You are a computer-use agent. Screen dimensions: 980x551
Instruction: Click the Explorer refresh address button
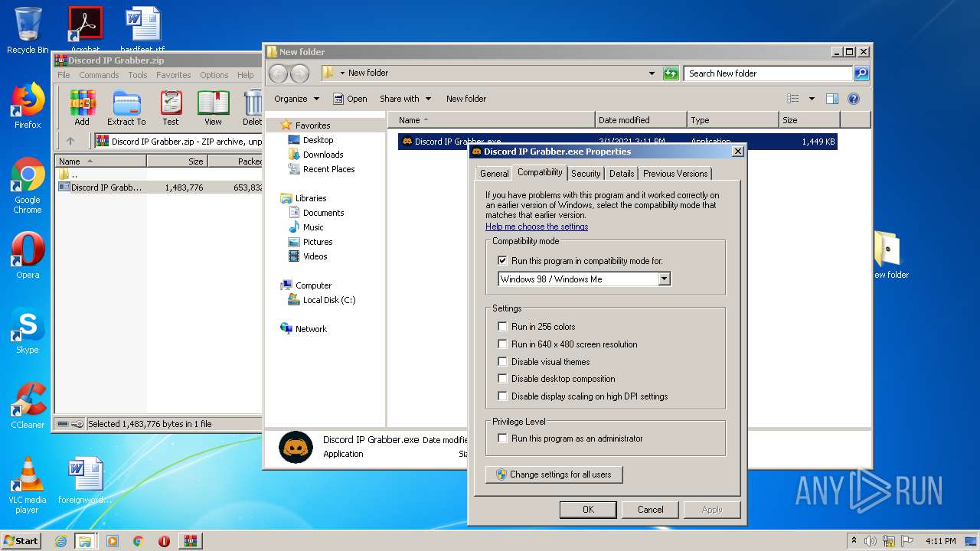tap(671, 73)
